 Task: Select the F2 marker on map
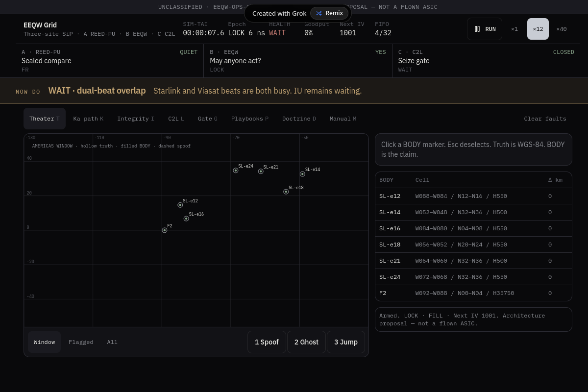(x=165, y=230)
